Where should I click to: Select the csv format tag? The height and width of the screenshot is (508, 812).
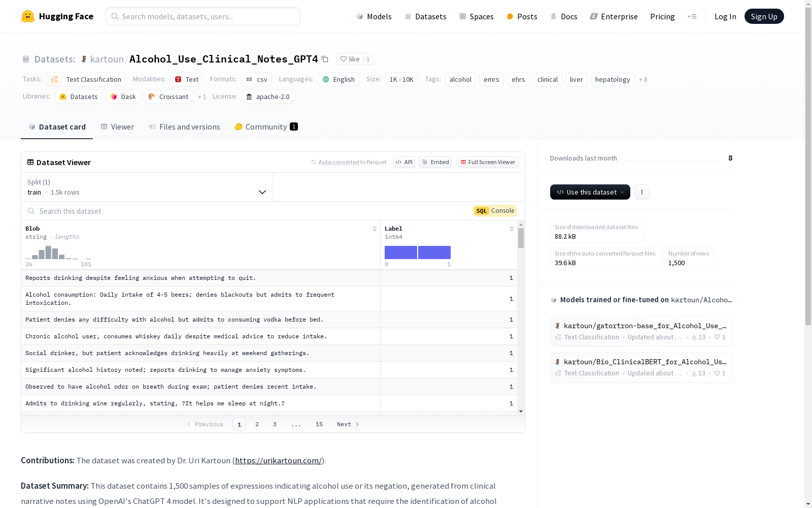tap(256, 79)
